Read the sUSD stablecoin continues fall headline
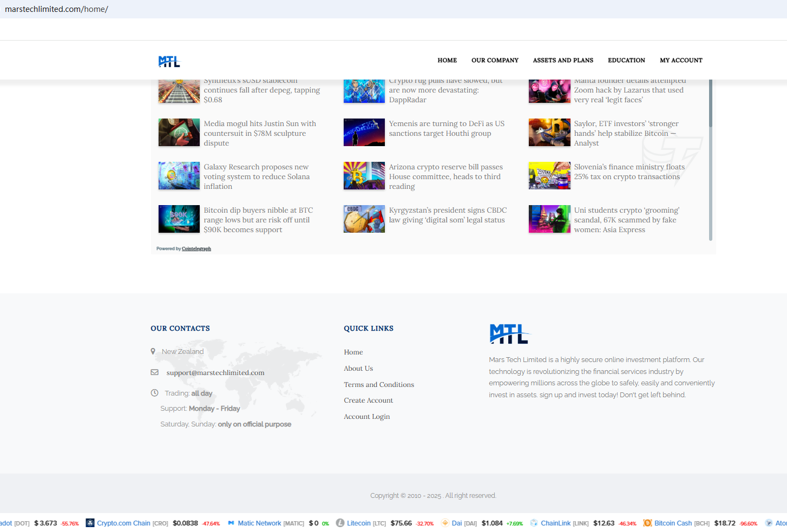787x532 pixels. (261, 92)
